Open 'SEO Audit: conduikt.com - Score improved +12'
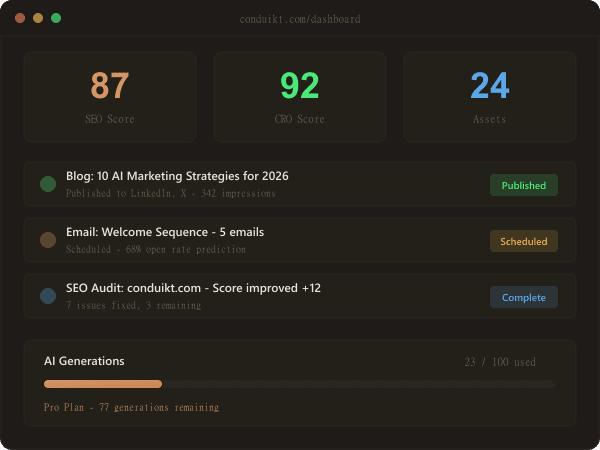600x450 pixels. coord(300,296)
